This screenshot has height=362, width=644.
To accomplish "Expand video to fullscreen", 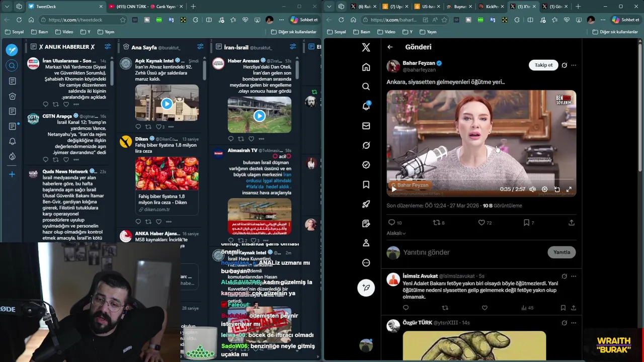I will tap(569, 189).
